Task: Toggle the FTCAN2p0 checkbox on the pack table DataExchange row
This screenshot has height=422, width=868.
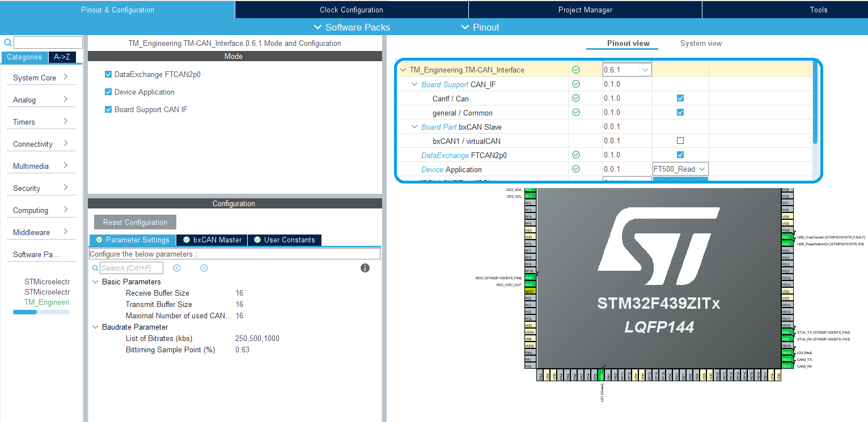Action: (680, 155)
